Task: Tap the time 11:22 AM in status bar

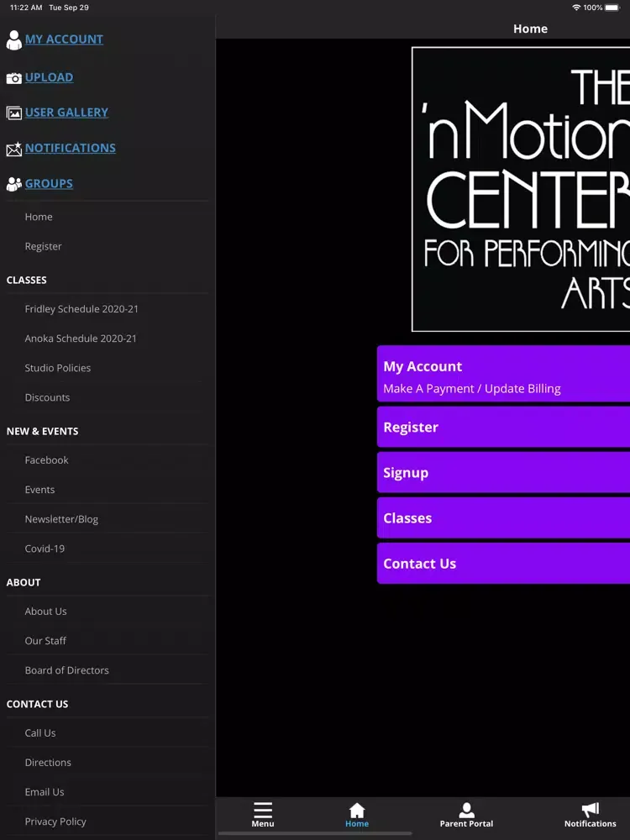Action: click(x=26, y=8)
